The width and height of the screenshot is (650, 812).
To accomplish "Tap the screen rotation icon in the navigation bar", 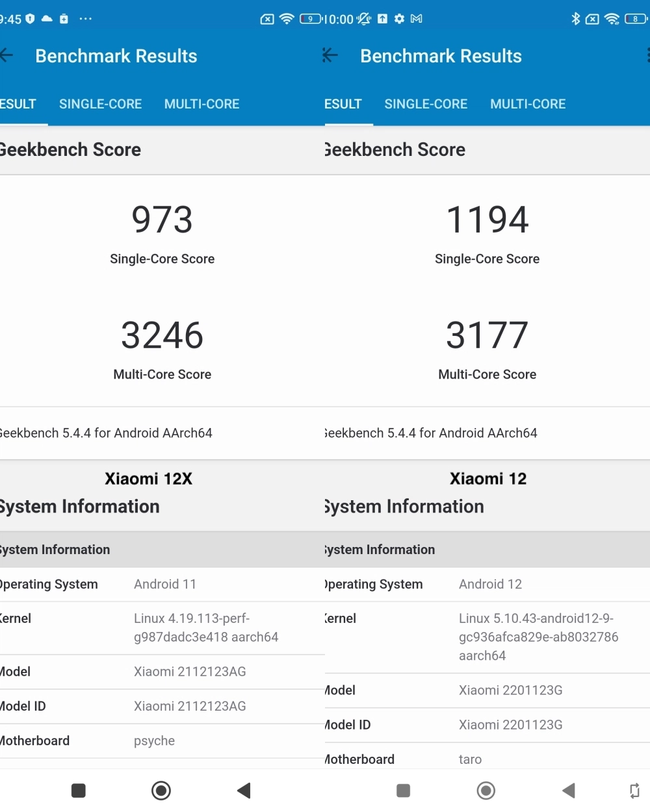I will pyautogui.click(x=635, y=791).
